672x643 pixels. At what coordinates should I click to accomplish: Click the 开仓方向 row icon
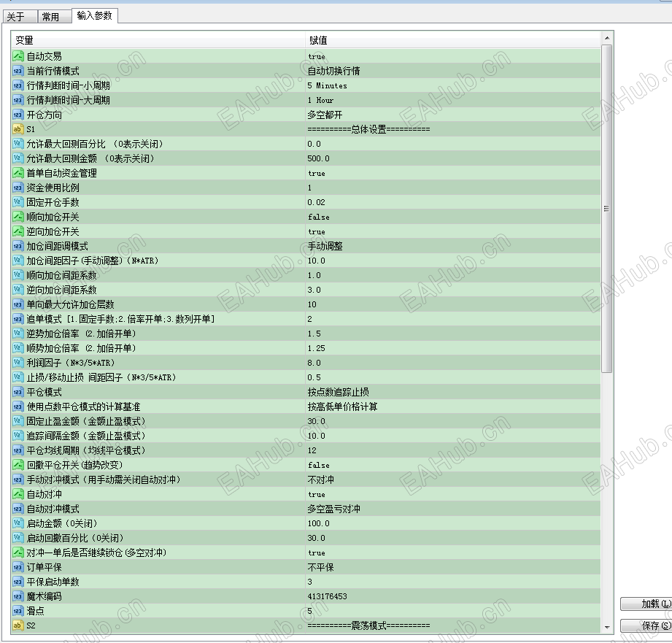point(18,115)
